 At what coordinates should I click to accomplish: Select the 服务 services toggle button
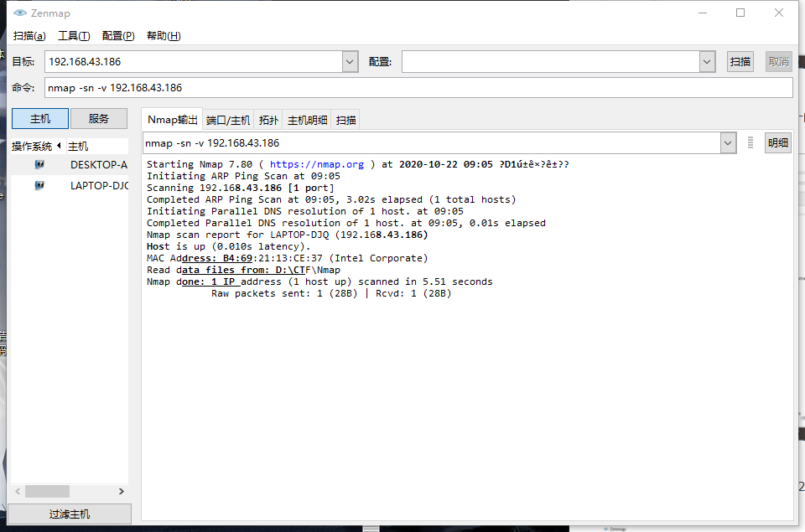click(99, 118)
